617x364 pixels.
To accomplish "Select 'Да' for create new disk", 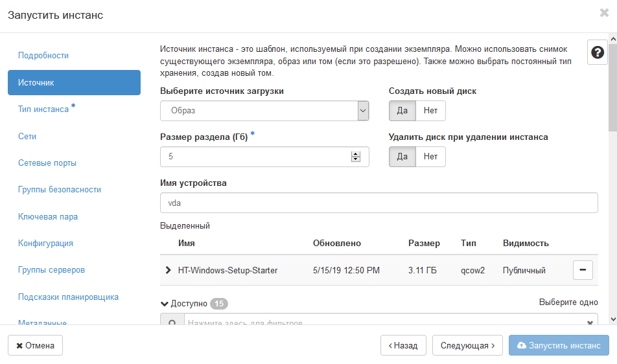I will [x=402, y=111].
